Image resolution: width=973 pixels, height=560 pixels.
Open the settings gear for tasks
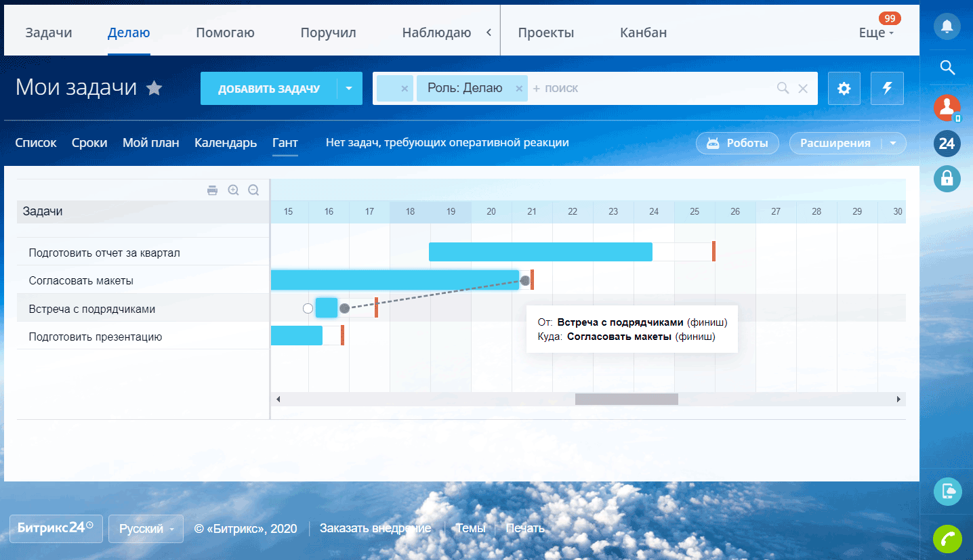coord(844,89)
